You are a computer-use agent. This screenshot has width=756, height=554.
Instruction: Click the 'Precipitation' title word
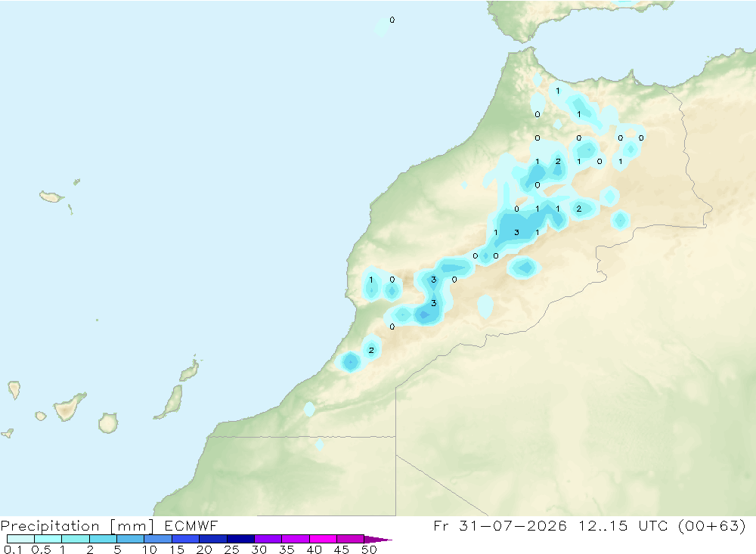[50, 526]
